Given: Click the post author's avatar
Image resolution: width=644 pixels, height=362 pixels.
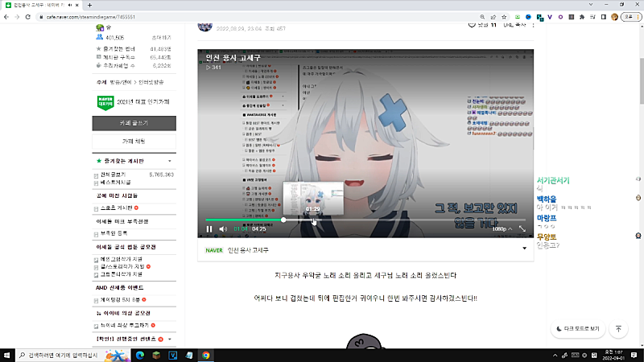Looking at the screenshot, I should [205, 26].
